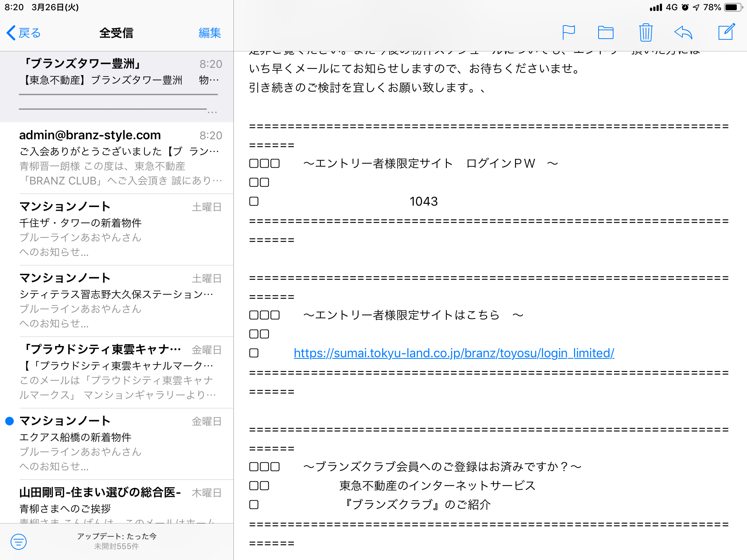Tap 編集 to edit mailbox list
The height and width of the screenshot is (560, 747).
pyautogui.click(x=210, y=33)
